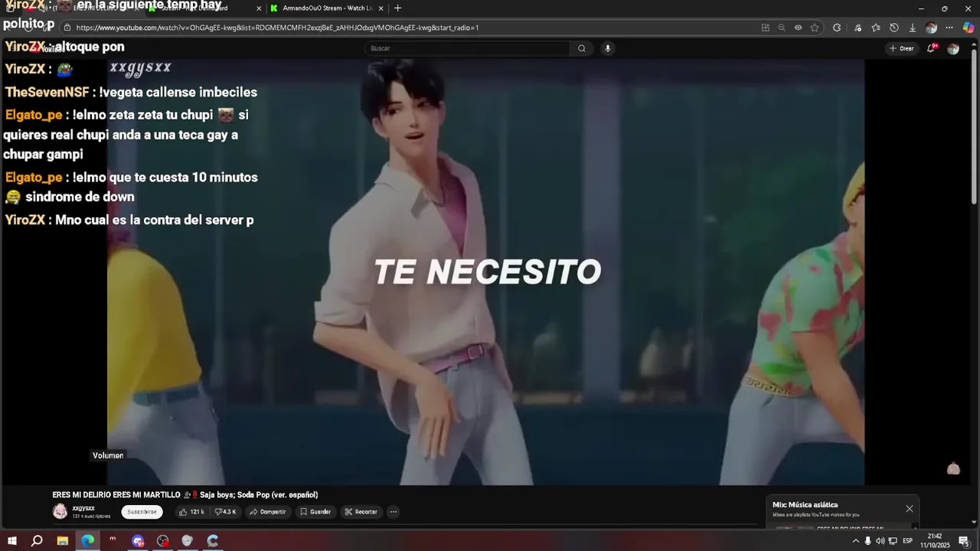Image resolution: width=980 pixels, height=551 pixels.
Task: Open the browser extensions puzzle icon
Action: click(x=837, y=28)
